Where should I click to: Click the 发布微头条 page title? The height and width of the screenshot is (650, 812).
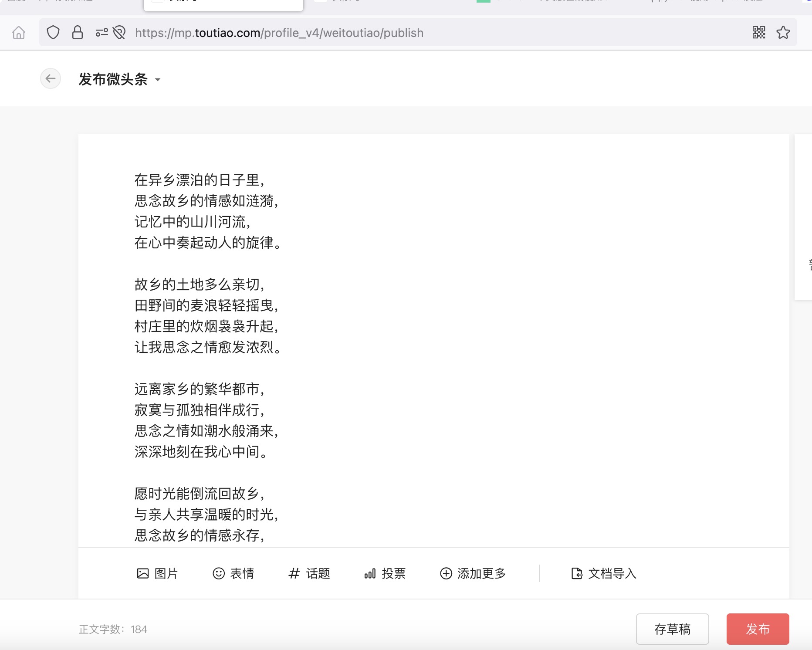pos(113,79)
